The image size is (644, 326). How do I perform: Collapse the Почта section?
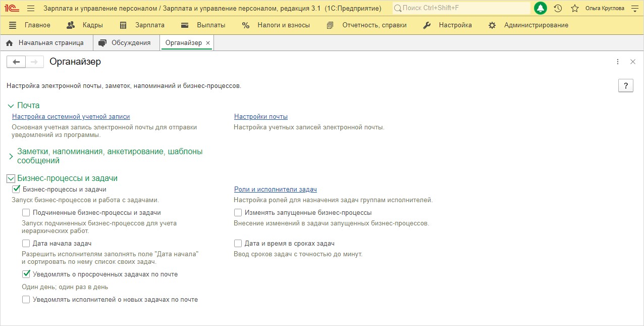click(x=11, y=106)
